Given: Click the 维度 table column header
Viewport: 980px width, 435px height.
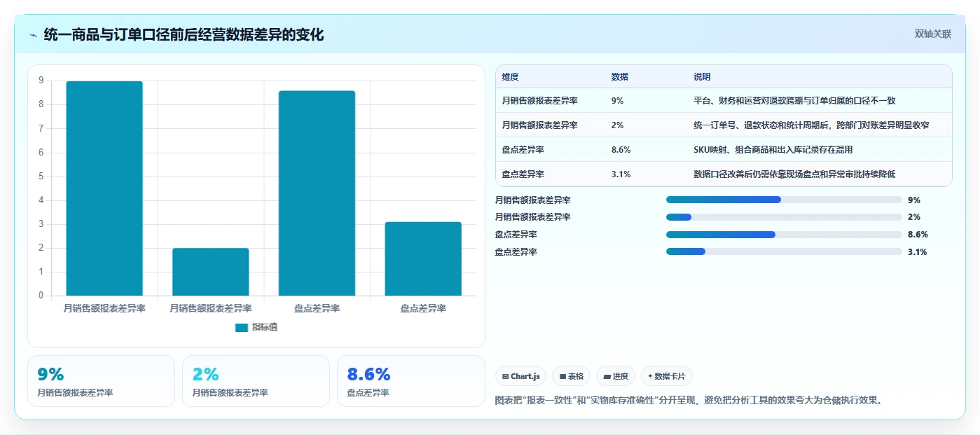Looking at the screenshot, I should pos(511,77).
